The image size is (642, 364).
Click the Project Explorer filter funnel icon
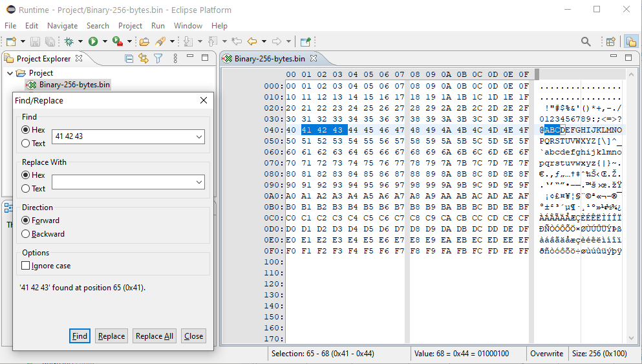158,59
